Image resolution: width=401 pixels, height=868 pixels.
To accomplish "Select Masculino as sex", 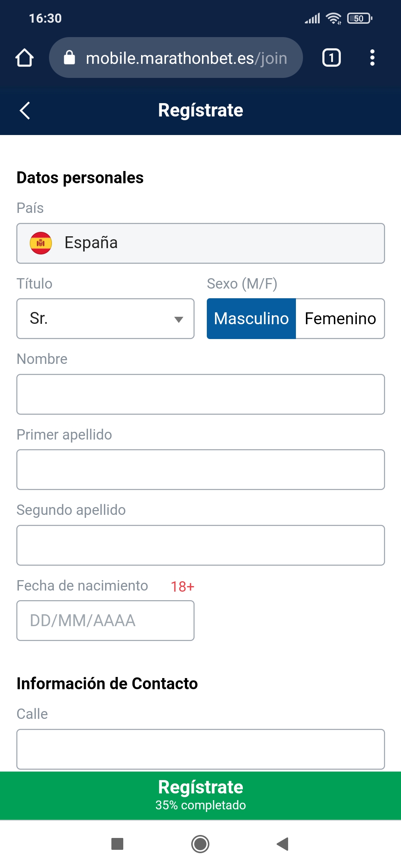I will pos(251,319).
